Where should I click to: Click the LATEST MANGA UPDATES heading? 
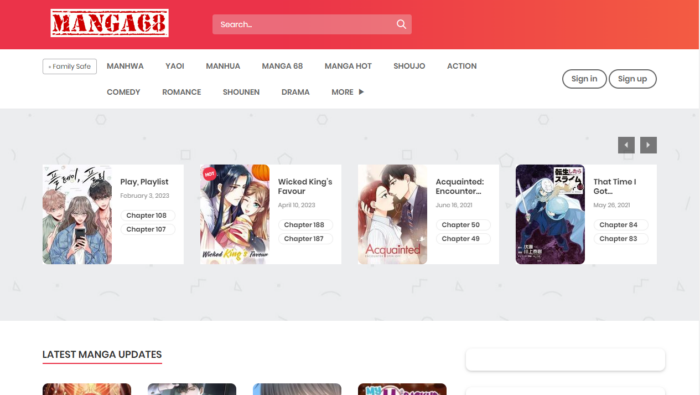(x=102, y=354)
